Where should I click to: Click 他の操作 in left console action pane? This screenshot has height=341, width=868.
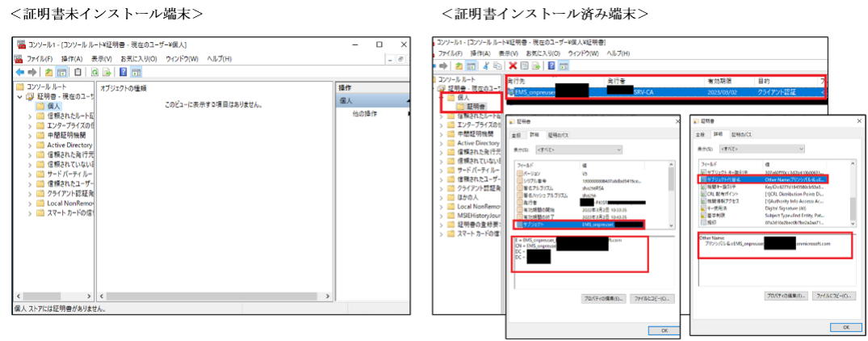pos(365,113)
